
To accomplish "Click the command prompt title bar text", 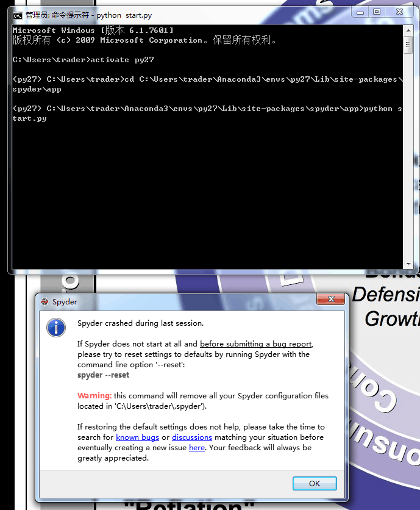I will 89,15.
